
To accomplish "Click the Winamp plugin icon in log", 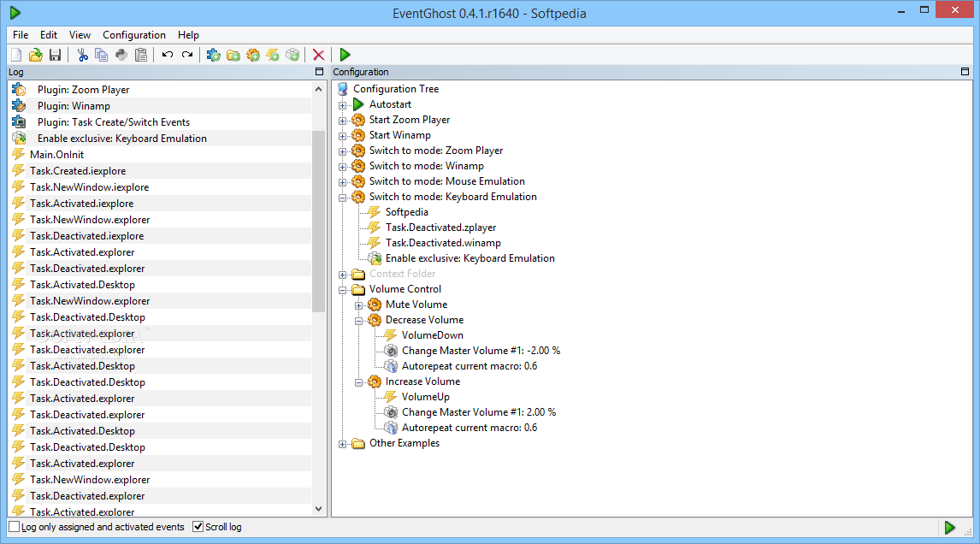I will click(20, 106).
